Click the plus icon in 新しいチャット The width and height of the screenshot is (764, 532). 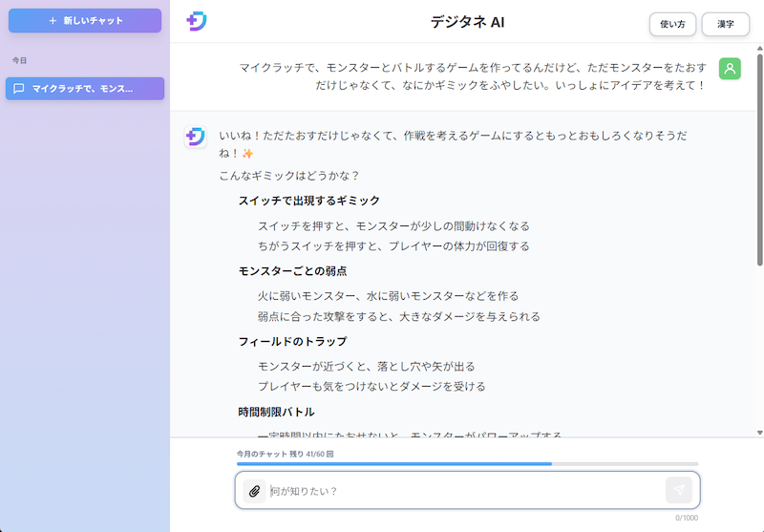click(x=53, y=20)
